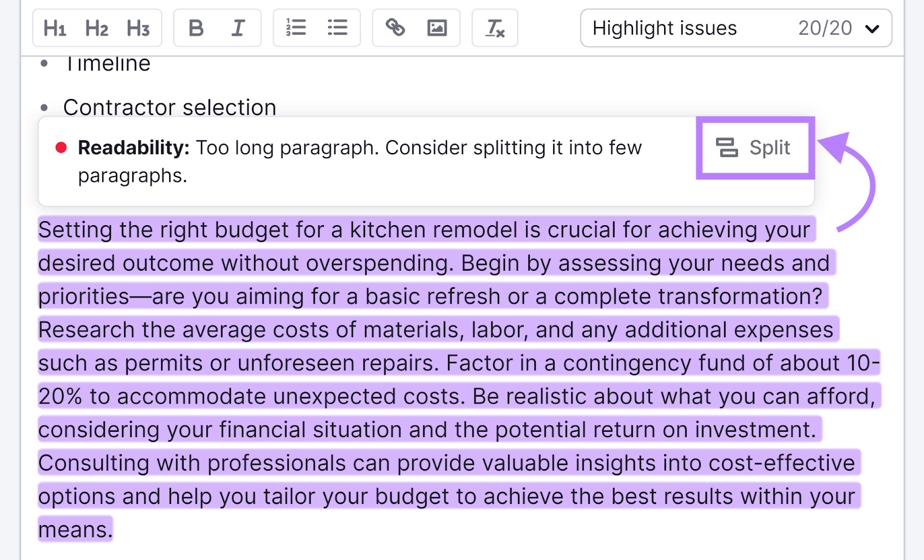Image resolution: width=924 pixels, height=560 pixels.
Task: Toggle bold formatting
Action: pyautogui.click(x=195, y=28)
